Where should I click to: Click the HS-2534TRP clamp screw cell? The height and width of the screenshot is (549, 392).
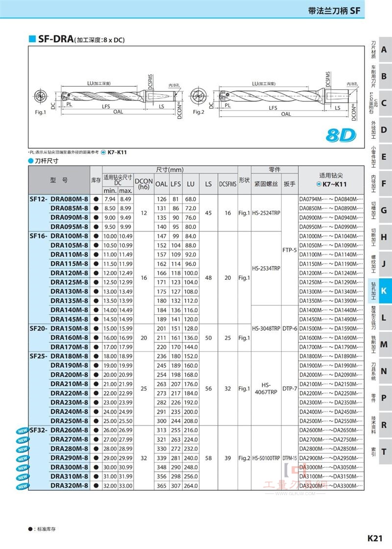click(266, 268)
